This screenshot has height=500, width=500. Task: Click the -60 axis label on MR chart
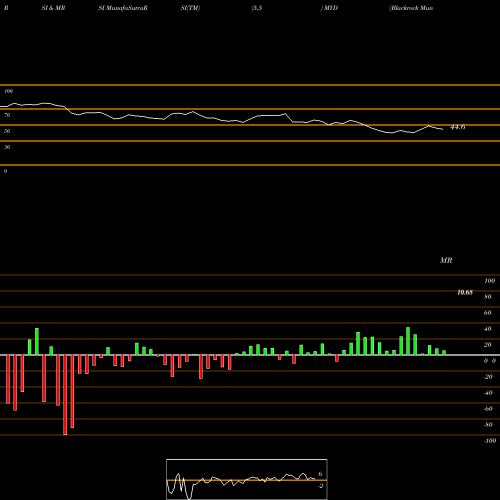click(x=488, y=409)
